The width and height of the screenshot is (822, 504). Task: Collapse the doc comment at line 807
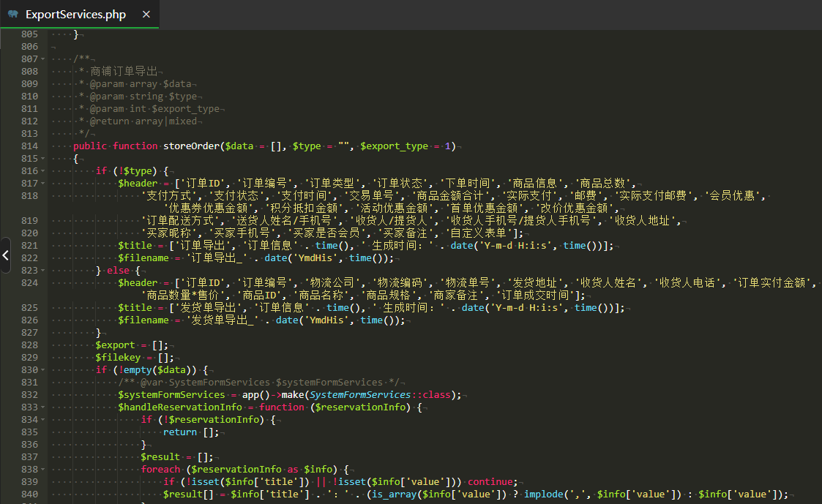43,59
